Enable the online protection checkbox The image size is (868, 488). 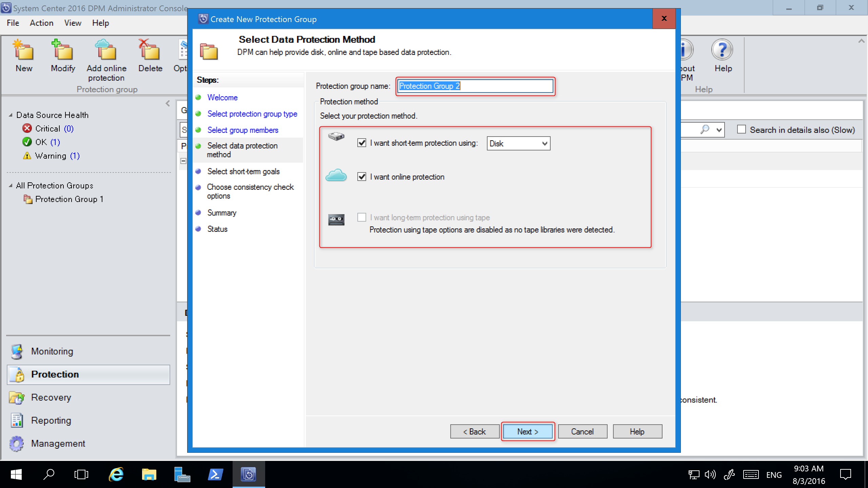coord(363,177)
